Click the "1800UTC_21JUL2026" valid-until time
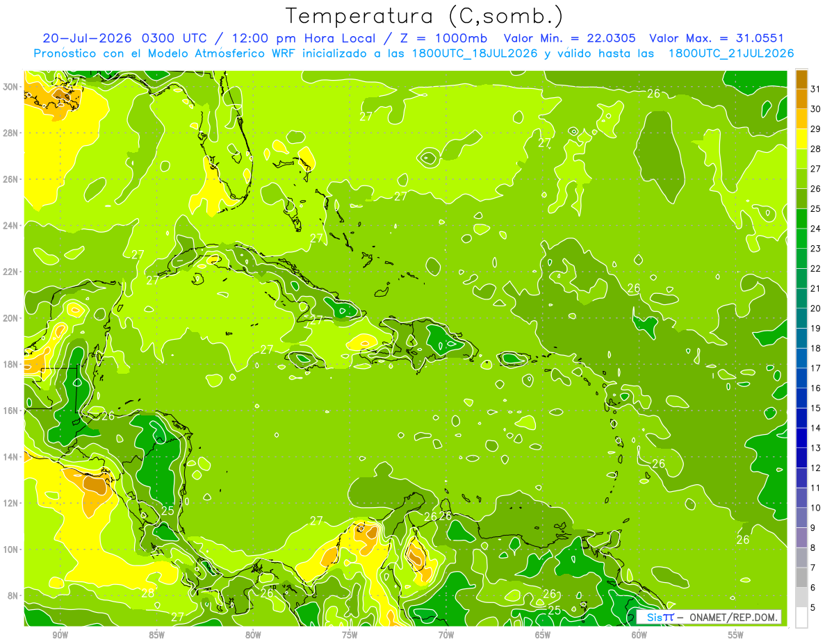 click(731, 53)
